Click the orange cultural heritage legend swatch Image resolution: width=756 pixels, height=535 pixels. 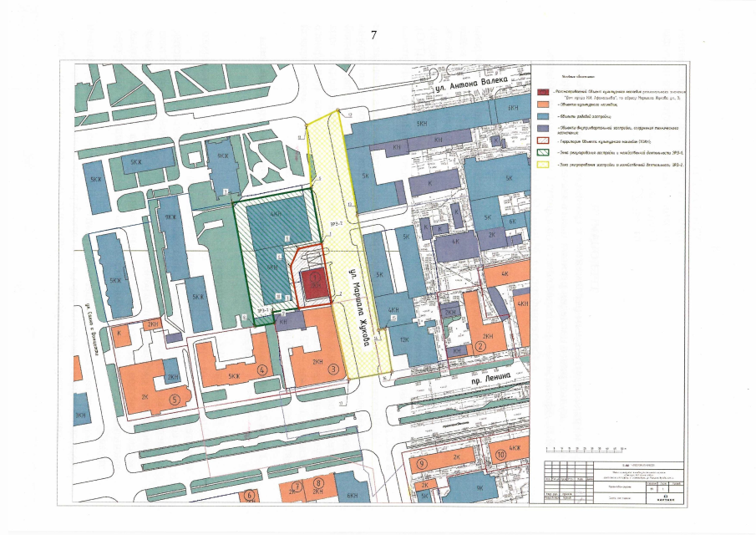(x=543, y=106)
